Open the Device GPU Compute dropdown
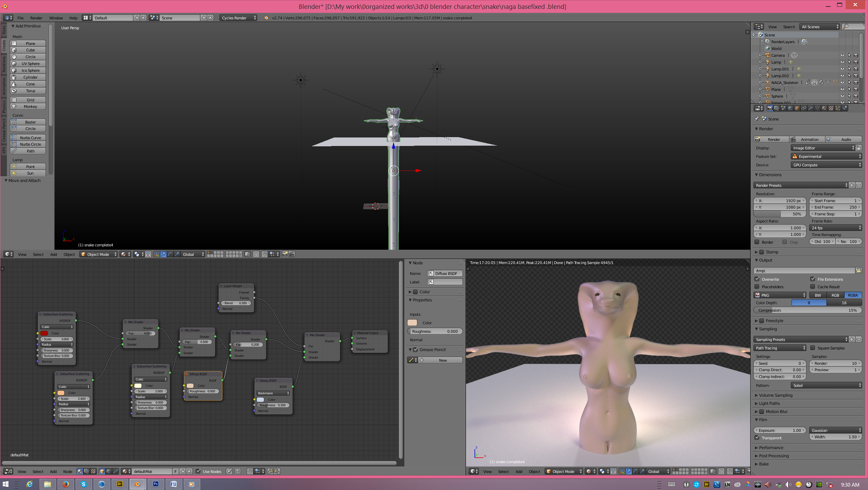868x490 pixels. coord(826,165)
